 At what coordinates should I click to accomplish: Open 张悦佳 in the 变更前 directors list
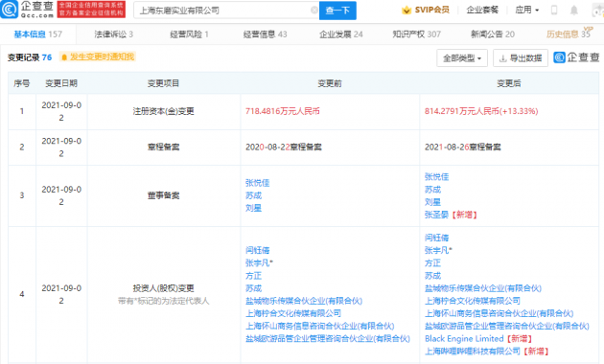[257, 183]
